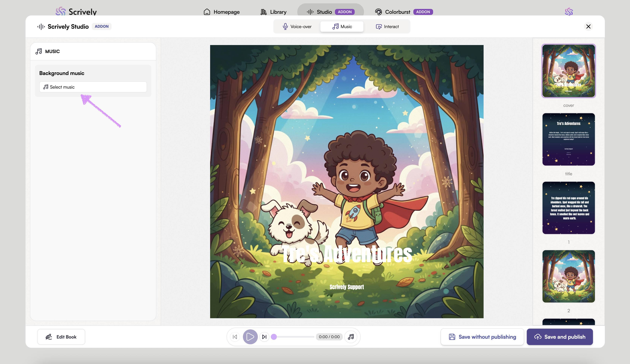The image size is (630, 364).
Task: Select the title page thumbnail
Action: tap(569, 139)
